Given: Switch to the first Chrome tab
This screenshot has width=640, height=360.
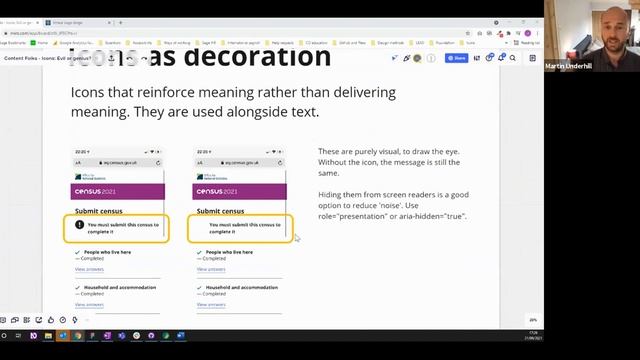Looking at the screenshot, I should [19, 23].
